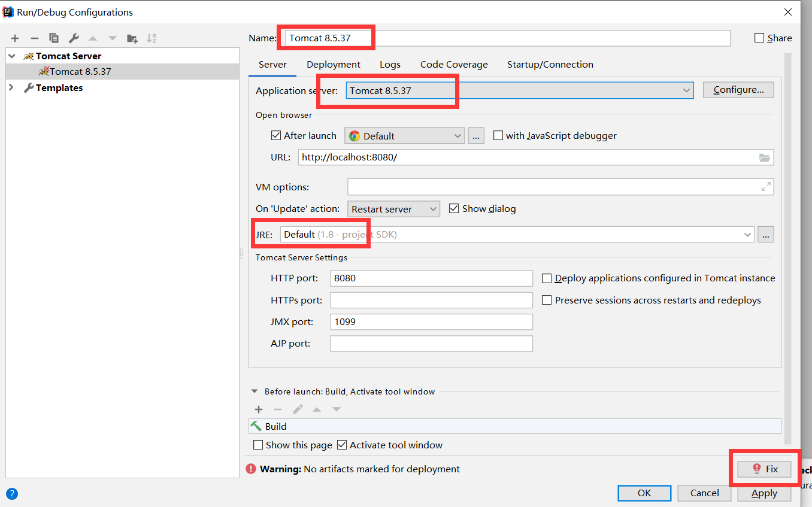
Task: Open the Restart server update action dropdown
Action: tap(393, 209)
